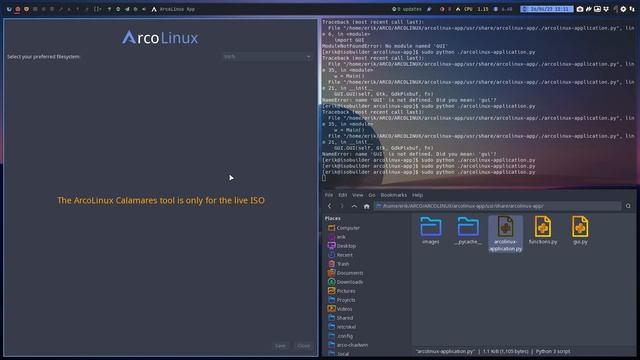Open Videos in Places sidebar
Image resolution: width=640 pixels, height=360 pixels.
click(x=340, y=309)
